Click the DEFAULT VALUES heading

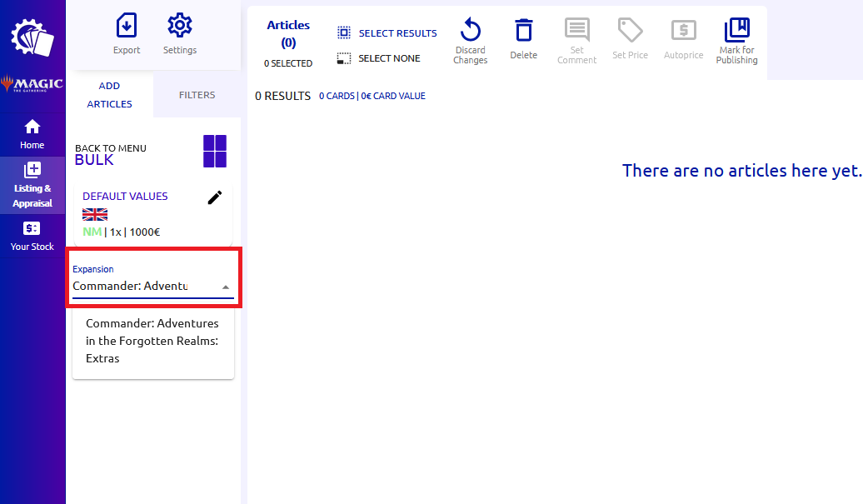pyautogui.click(x=125, y=197)
